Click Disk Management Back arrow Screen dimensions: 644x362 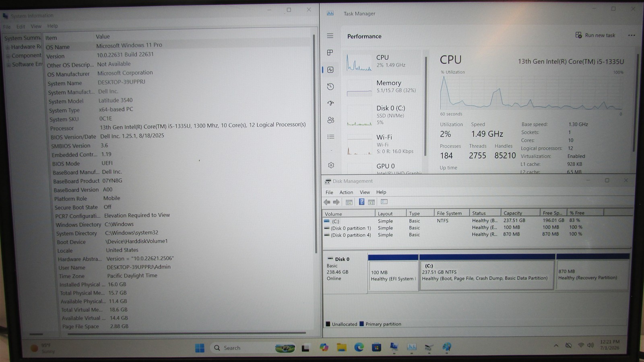327,202
